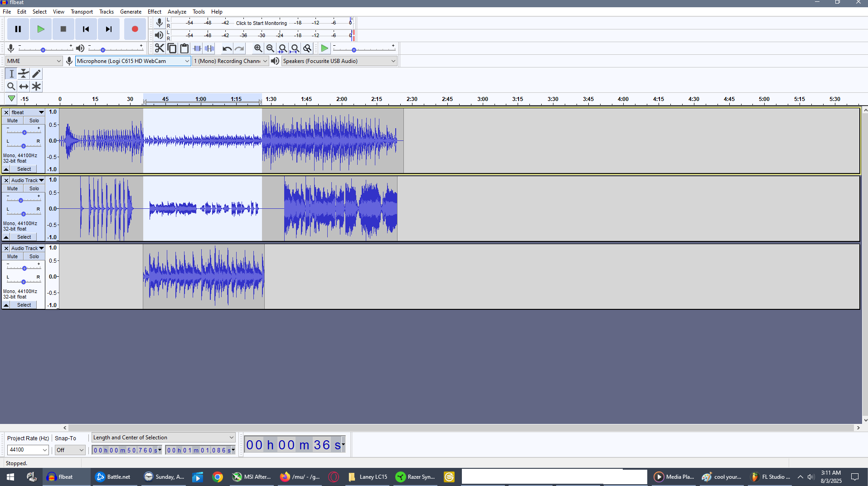868x486 pixels.
Task: Mute the flbeat track
Action: click(13, 120)
